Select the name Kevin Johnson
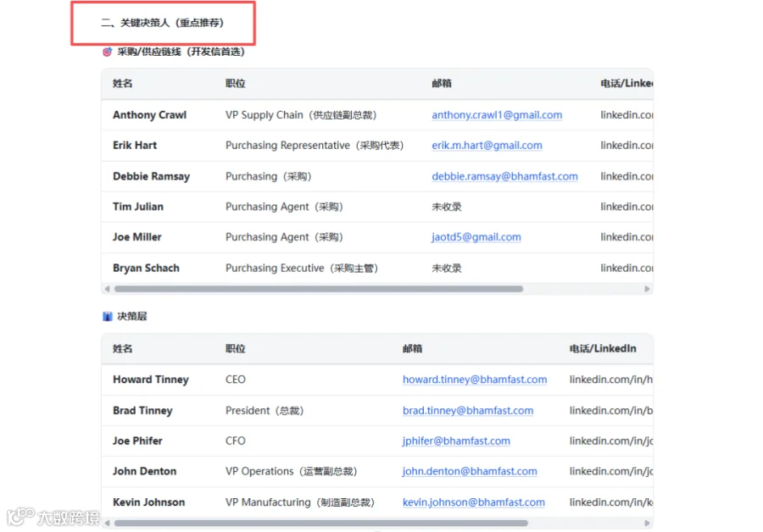Viewport: 763px width, 532px height. [149, 502]
